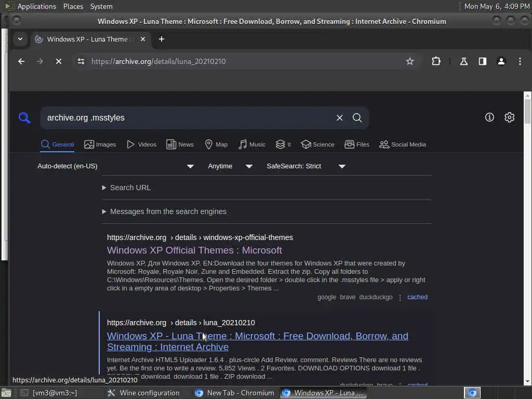Open the search info page icon
The width and height of the screenshot is (532, 399).
pos(489,117)
